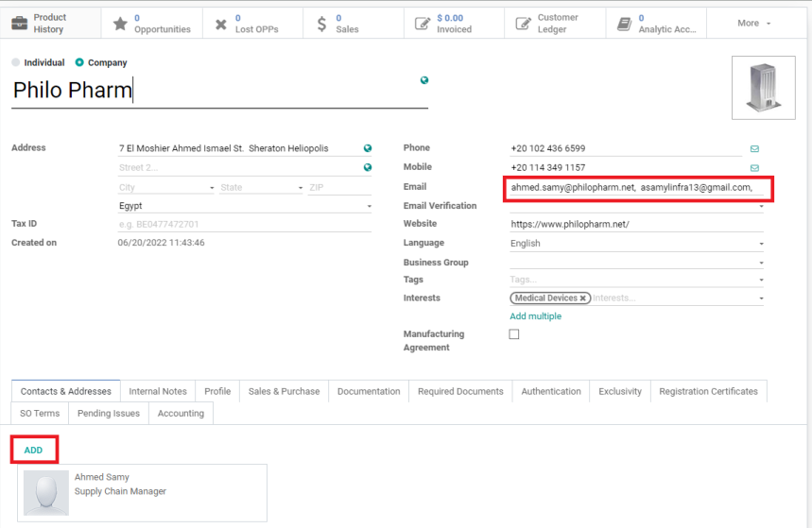Screen dimensions: 812x528
Task: Open the Opportunities stat button
Action: [x=152, y=24]
